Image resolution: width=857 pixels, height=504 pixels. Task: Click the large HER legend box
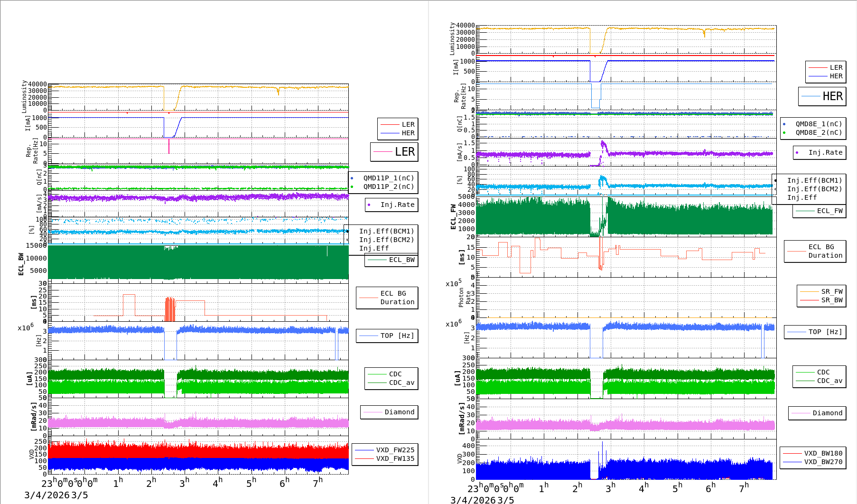[822, 96]
